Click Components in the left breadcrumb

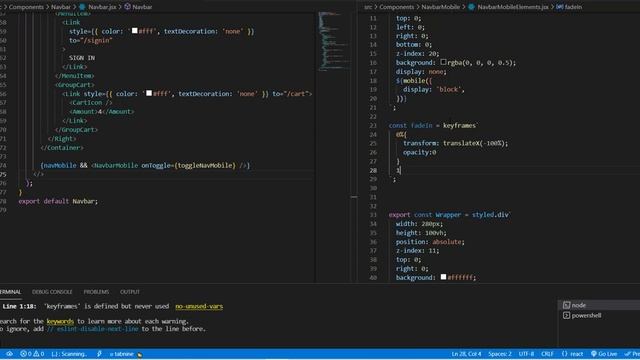tap(26, 7)
